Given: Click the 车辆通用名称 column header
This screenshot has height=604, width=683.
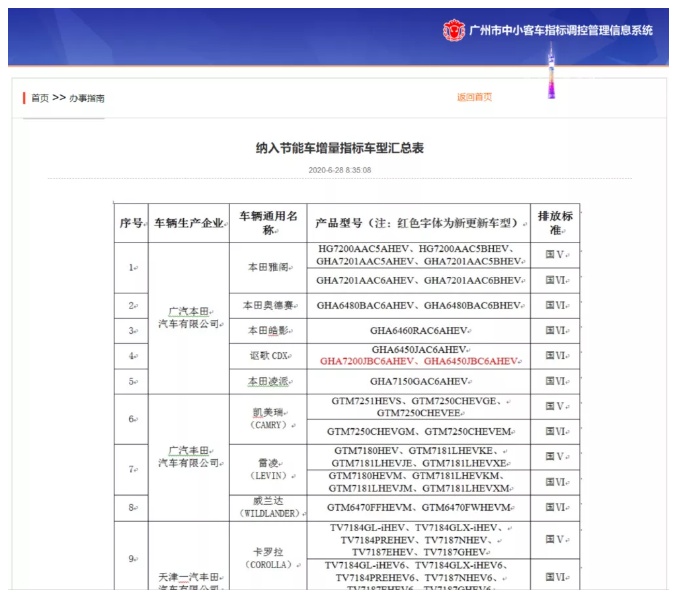Looking at the screenshot, I should click(x=267, y=222).
